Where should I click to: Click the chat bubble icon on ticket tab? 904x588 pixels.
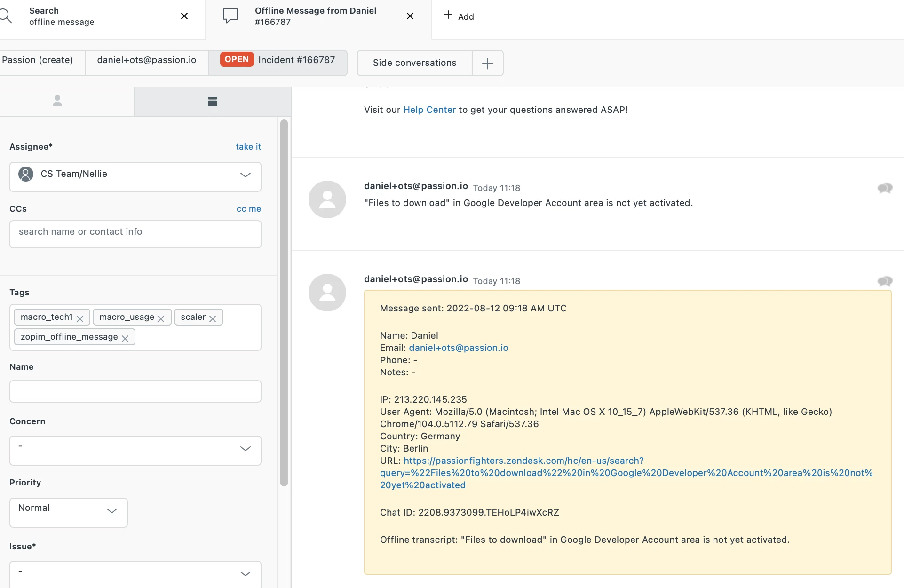230,16
